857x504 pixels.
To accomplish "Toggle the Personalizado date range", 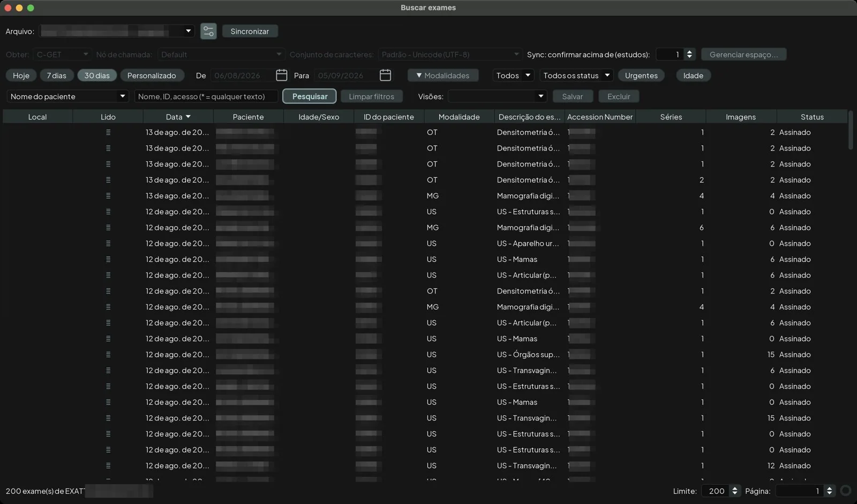I will coord(152,76).
